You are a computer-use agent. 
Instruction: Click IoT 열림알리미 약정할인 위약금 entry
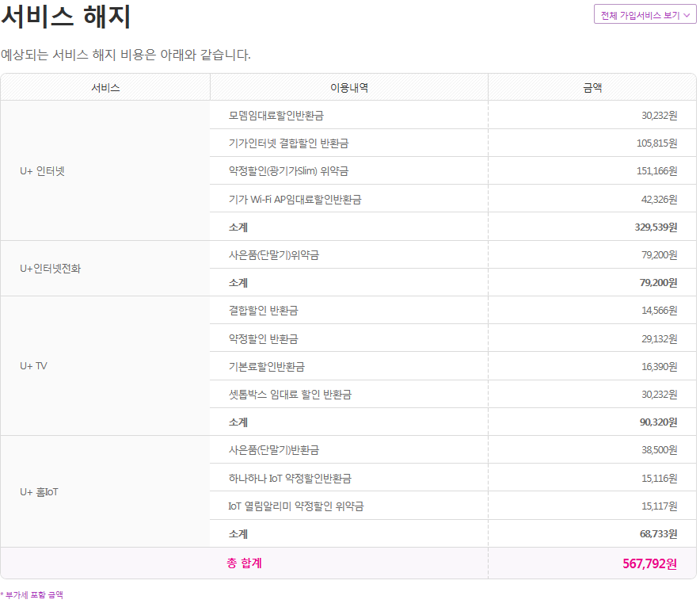click(296, 506)
